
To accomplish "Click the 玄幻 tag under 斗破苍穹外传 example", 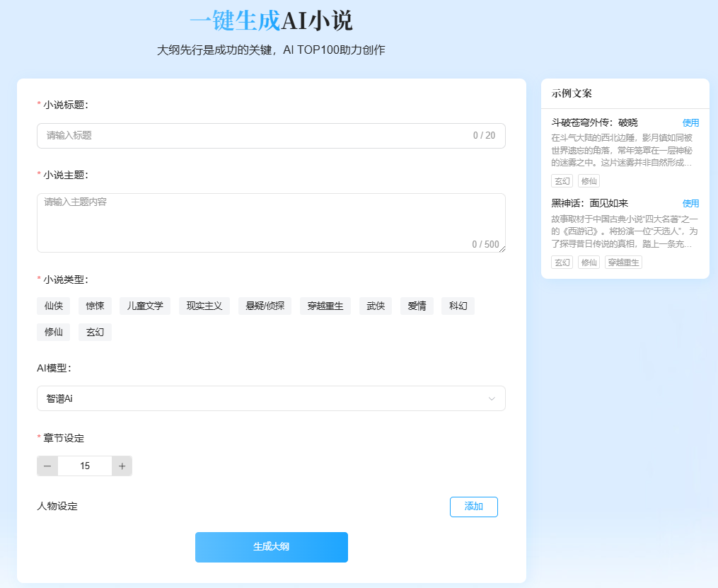I will (x=562, y=181).
